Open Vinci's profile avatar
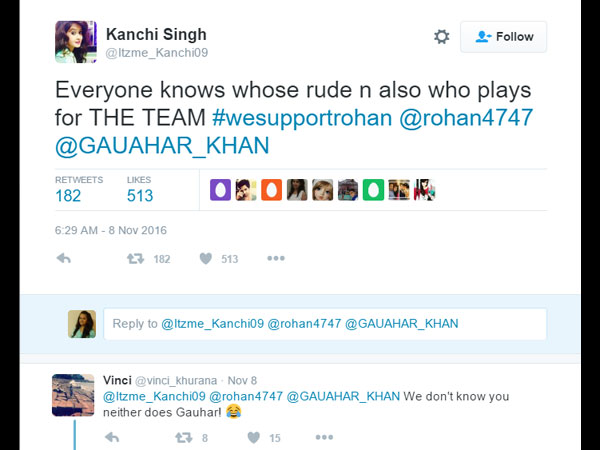This screenshot has width=600, height=450. point(73,395)
